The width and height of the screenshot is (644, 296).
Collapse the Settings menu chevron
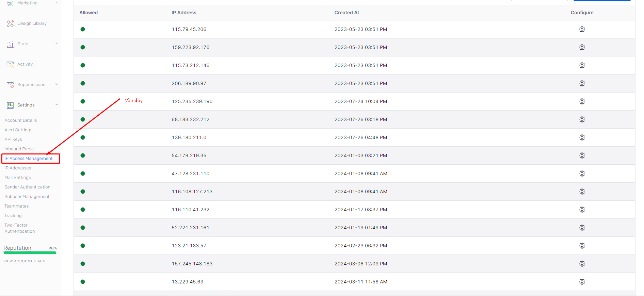click(57, 105)
